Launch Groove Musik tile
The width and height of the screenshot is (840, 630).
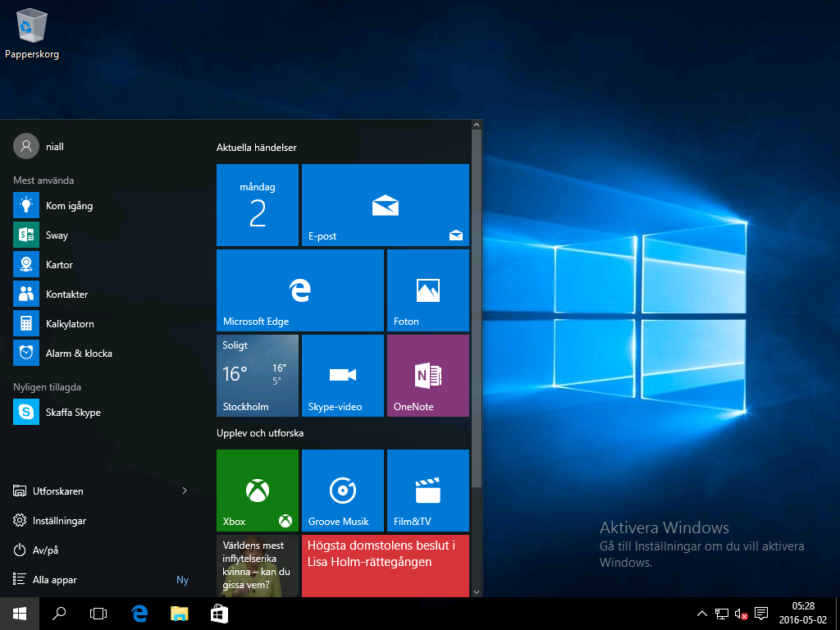[x=343, y=491]
